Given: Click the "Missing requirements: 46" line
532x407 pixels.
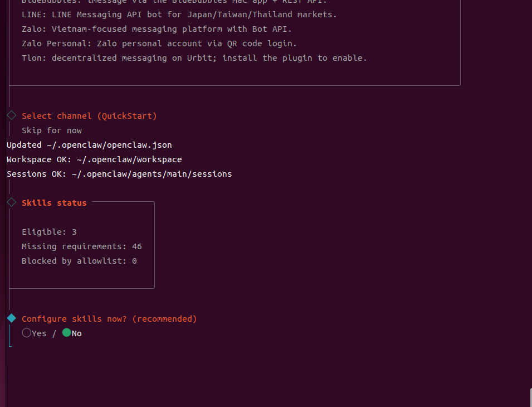Looking at the screenshot, I should point(81,246).
